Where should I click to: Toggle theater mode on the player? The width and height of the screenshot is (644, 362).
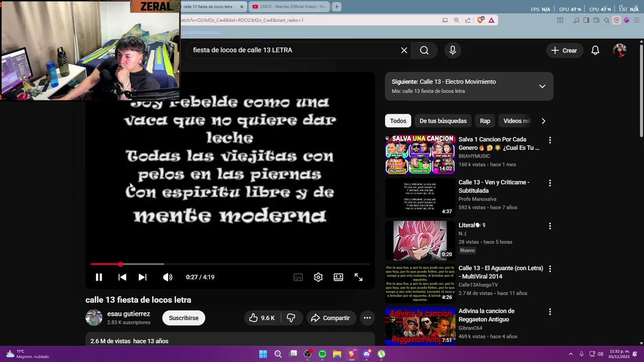338,277
